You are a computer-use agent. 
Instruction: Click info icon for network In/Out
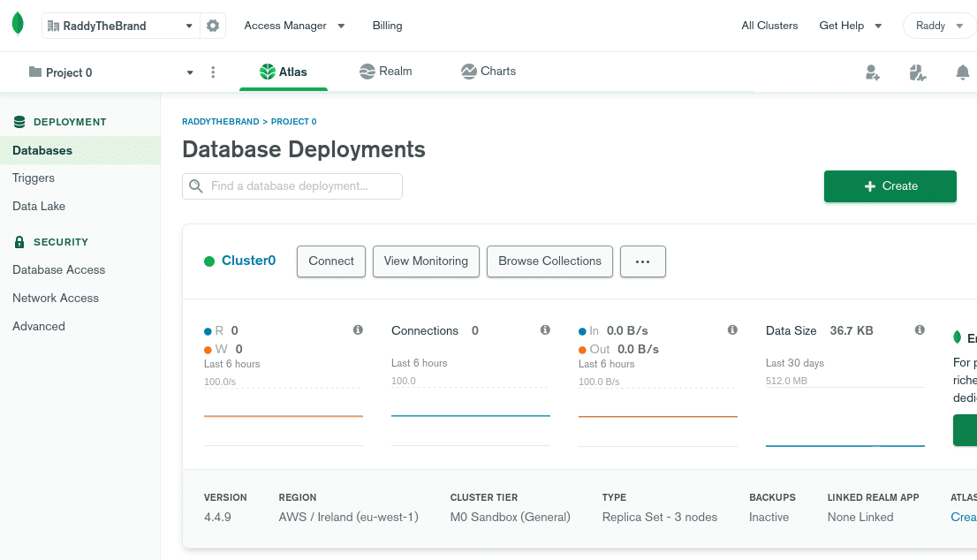pyautogui.click(x=732, y=329)
